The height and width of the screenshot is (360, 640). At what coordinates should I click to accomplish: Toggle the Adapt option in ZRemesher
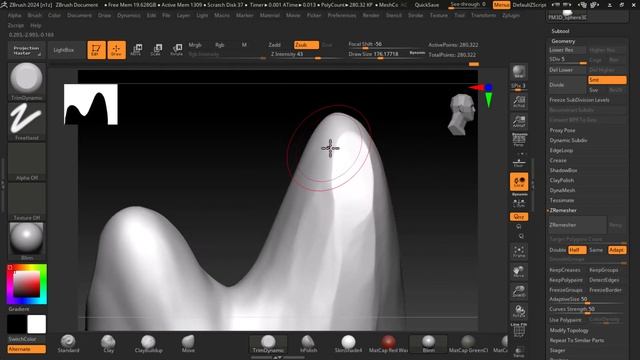point(617,250)
